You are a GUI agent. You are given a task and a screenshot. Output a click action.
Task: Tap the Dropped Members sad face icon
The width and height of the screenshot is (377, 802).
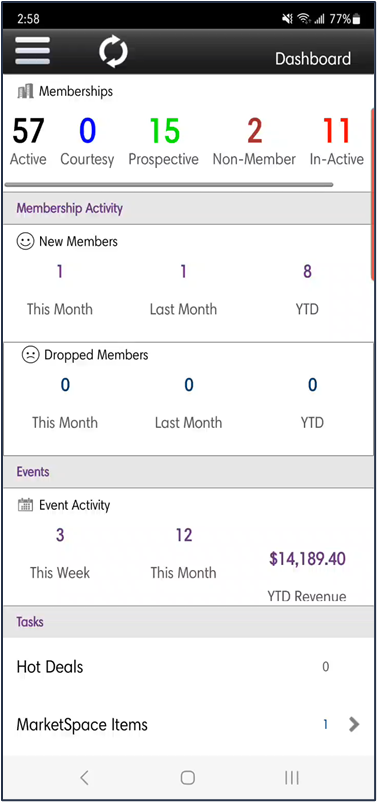coord(31,354)
